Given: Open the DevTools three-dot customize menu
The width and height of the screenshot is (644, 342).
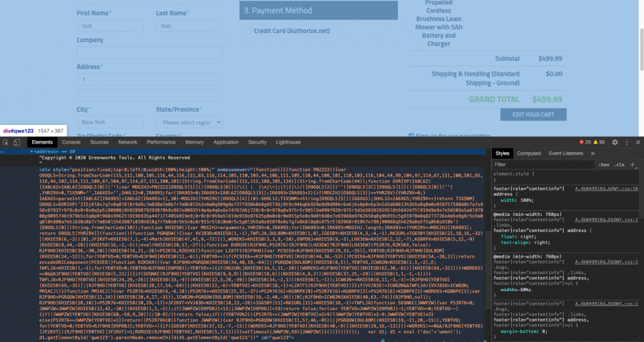Looking at the screenshot, I should click(x=627, y=142).
